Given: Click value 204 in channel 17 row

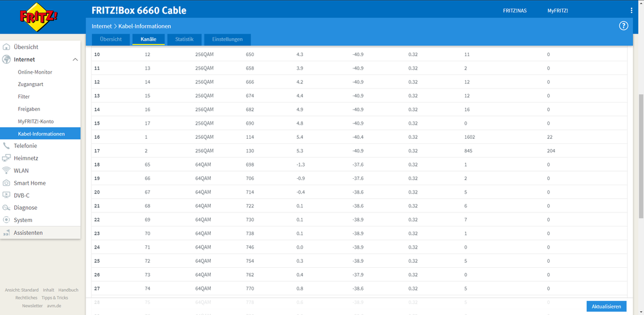Looking at the screenshot, I should pos(551,151).
